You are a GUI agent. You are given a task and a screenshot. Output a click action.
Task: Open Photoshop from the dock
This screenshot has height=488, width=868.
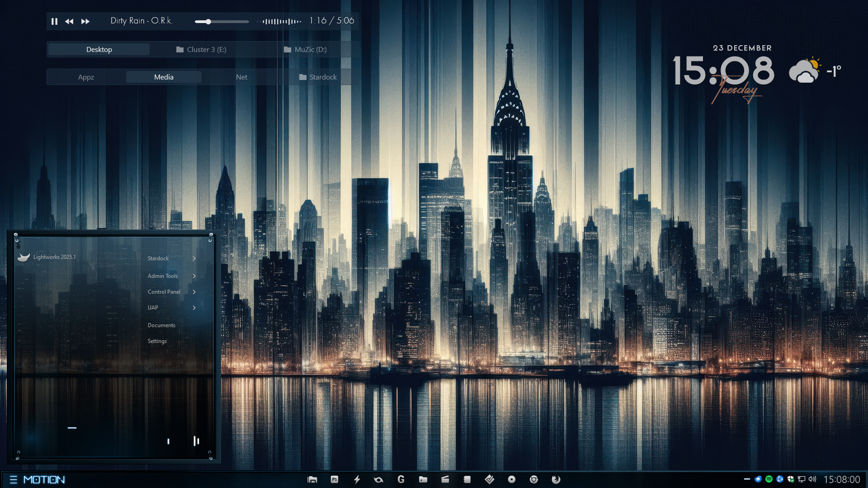point(335,479)
